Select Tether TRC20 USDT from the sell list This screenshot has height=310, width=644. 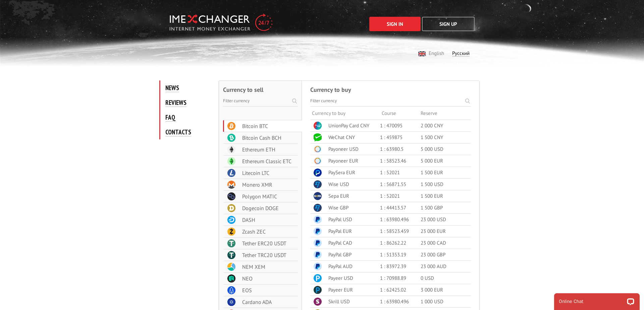point(264,255)
